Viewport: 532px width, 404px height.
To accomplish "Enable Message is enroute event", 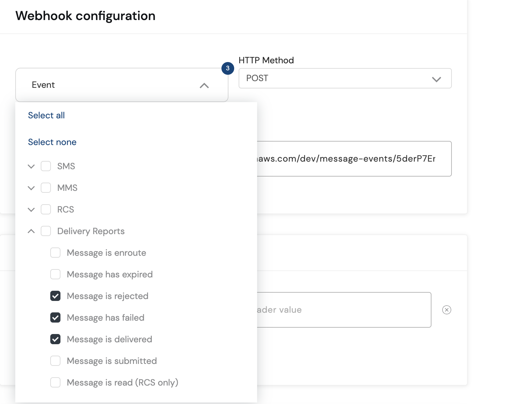I will [x=55, y=253].
